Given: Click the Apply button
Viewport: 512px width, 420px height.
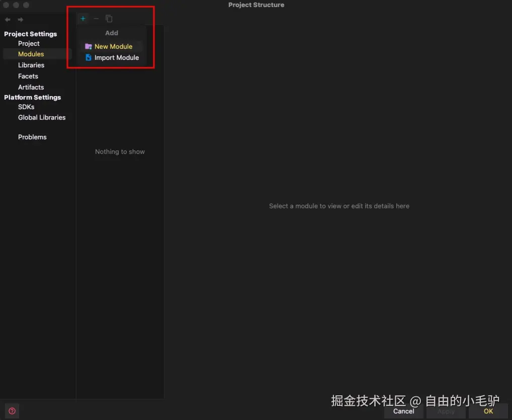Looking at the screenshot, I should coord(446,411).
